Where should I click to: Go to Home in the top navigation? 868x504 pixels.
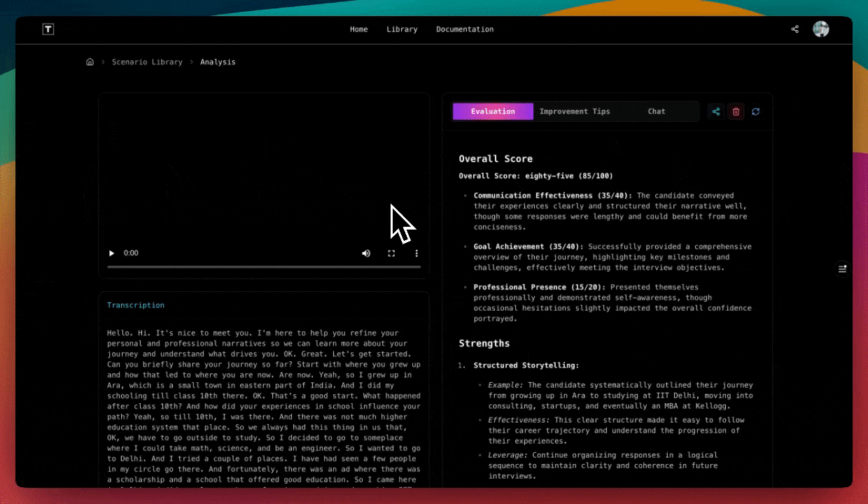tap(358, 29)
